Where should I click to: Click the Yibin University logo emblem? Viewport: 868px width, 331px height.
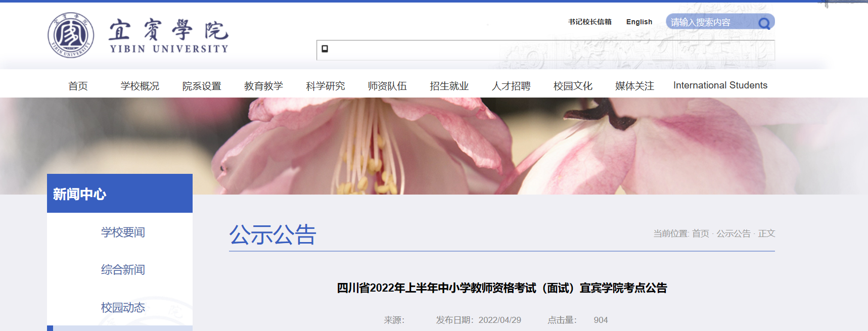pos(71,35)
